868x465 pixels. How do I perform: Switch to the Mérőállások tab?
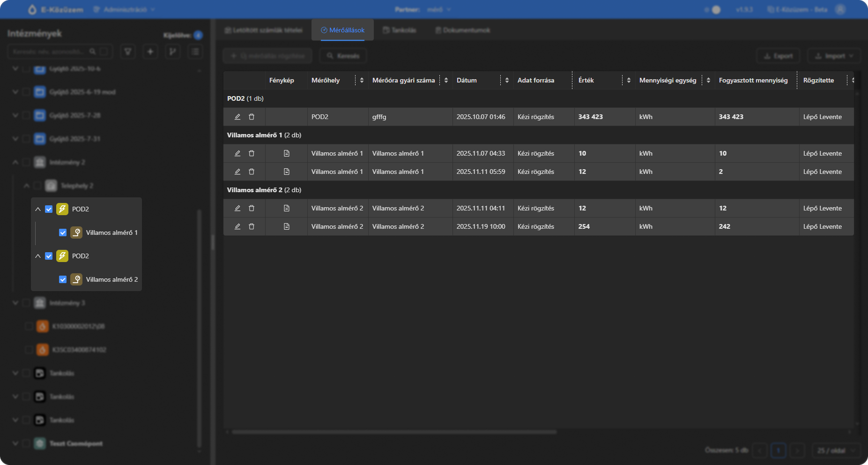point(342,30)
